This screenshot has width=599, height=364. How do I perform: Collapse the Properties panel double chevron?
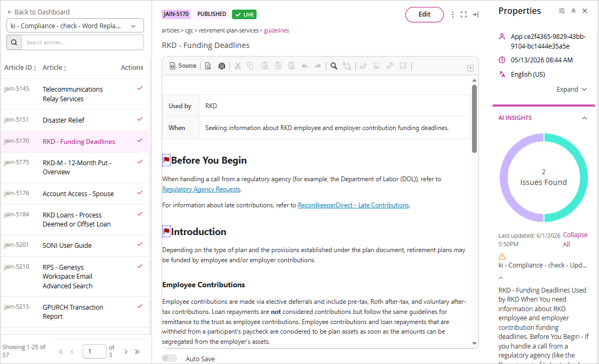pyautogui.click(x=573, y=11)
